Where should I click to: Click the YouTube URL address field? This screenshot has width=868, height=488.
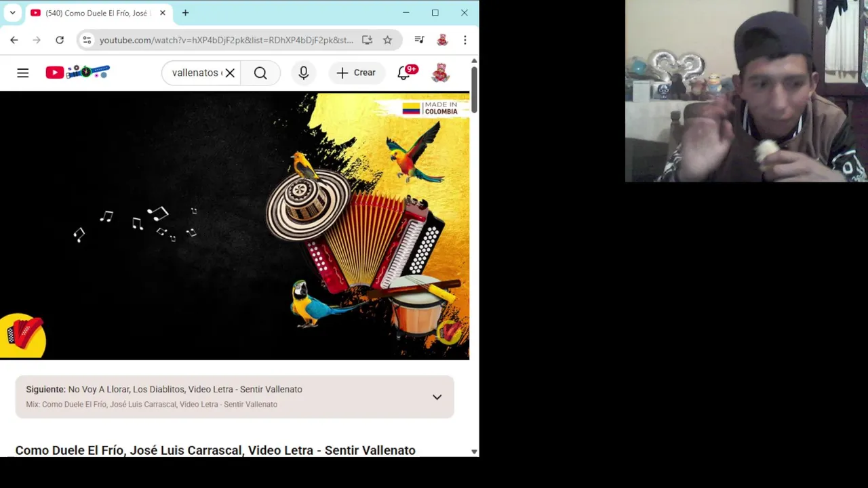coord(226,40)
